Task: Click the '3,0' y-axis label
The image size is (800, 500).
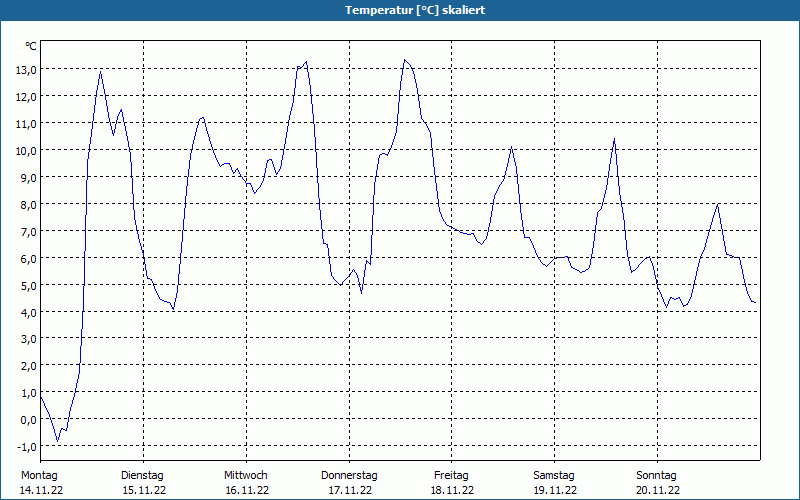Action: pyautogui.click(x=29, y=339)
